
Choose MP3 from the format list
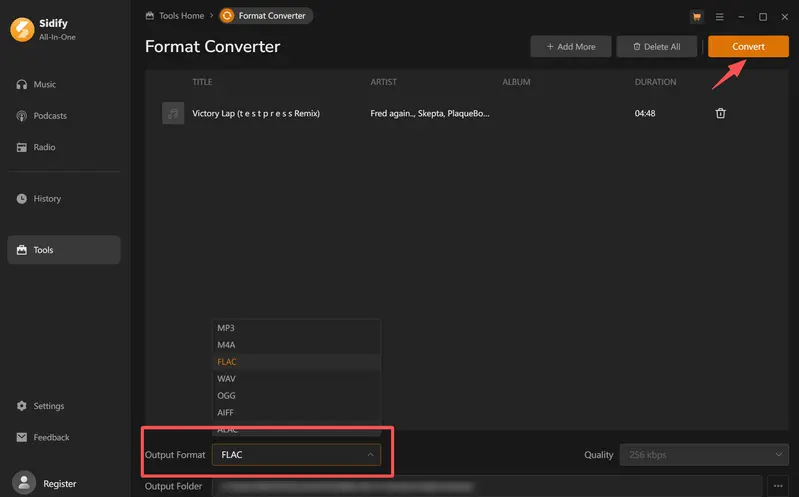(x=296, y=328)
